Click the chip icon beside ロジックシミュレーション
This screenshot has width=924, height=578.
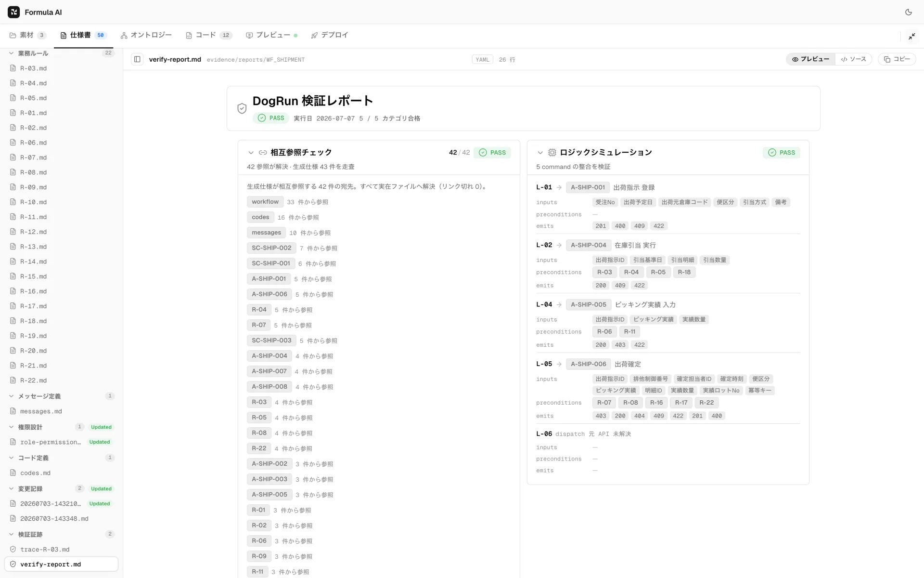coord(552,153)
